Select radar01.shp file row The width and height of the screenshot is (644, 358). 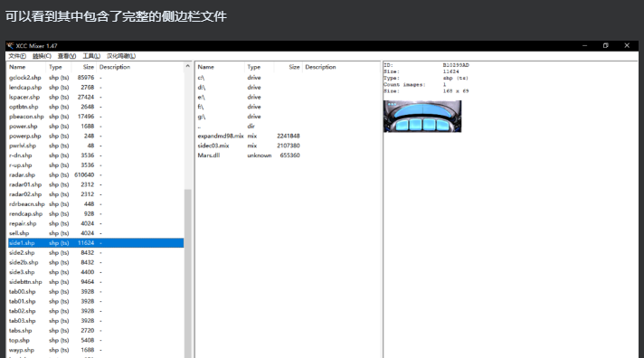point(96,184)
